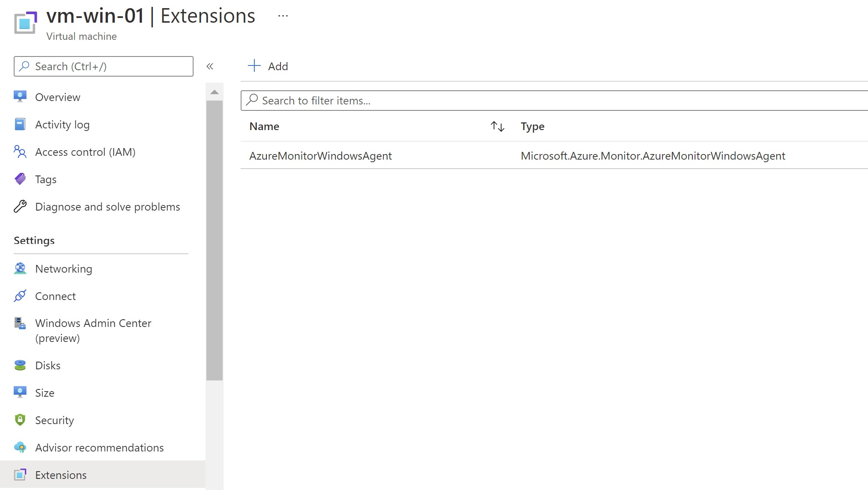Click the wrench Diagnose icon
This screenshot has width=868, height=490.
coord(20,206)
